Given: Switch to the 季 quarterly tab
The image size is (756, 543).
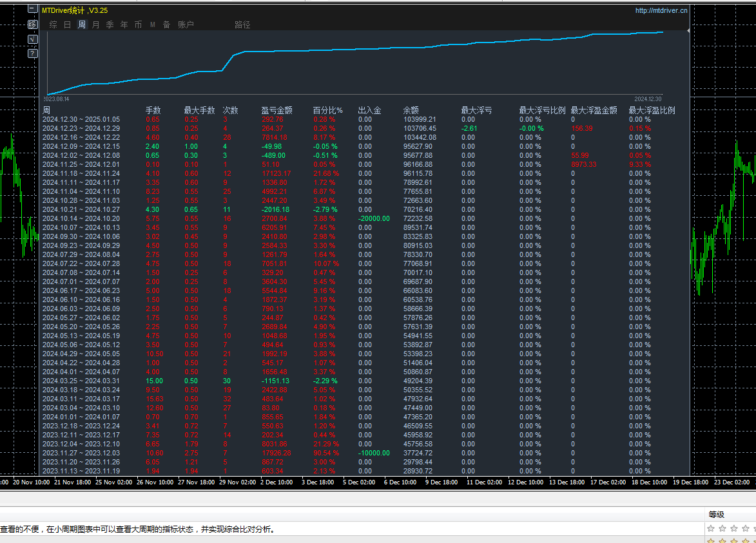Looking at the screenshot, I should click(110, 25).
